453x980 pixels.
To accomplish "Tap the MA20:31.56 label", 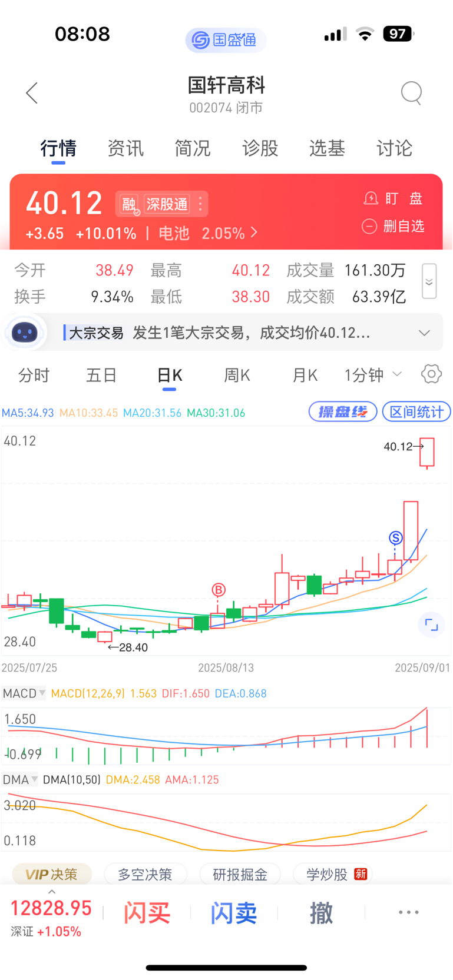I will (153, 413).
